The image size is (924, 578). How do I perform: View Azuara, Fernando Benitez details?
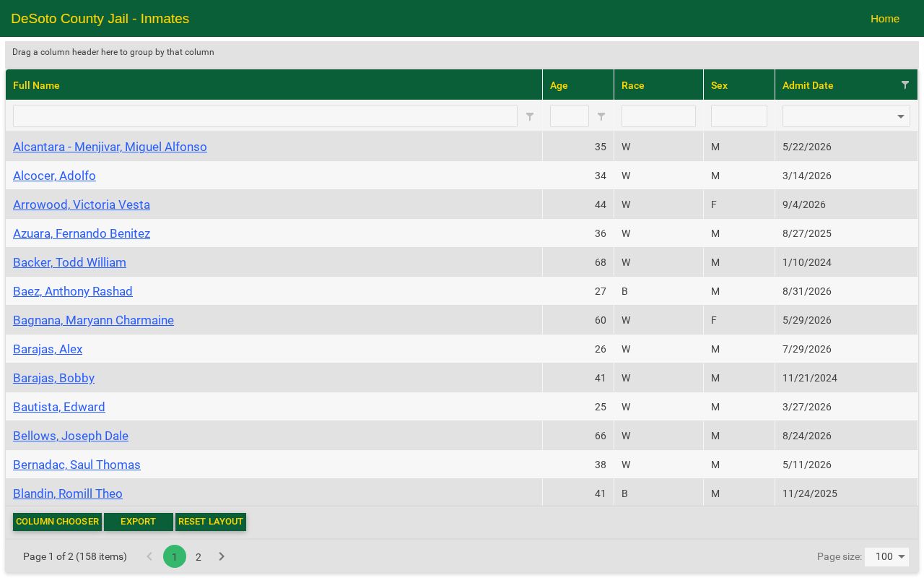(82, 233)
